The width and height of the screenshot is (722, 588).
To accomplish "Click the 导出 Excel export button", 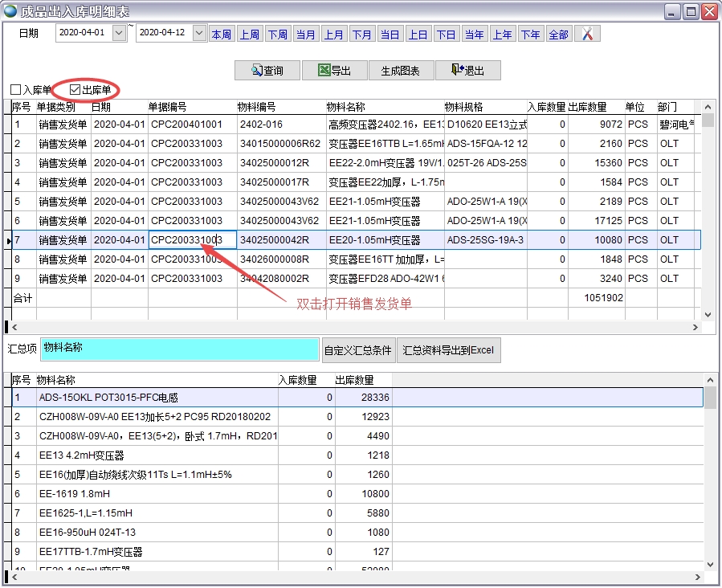I will pyautogui.click(x=334, y=71).
